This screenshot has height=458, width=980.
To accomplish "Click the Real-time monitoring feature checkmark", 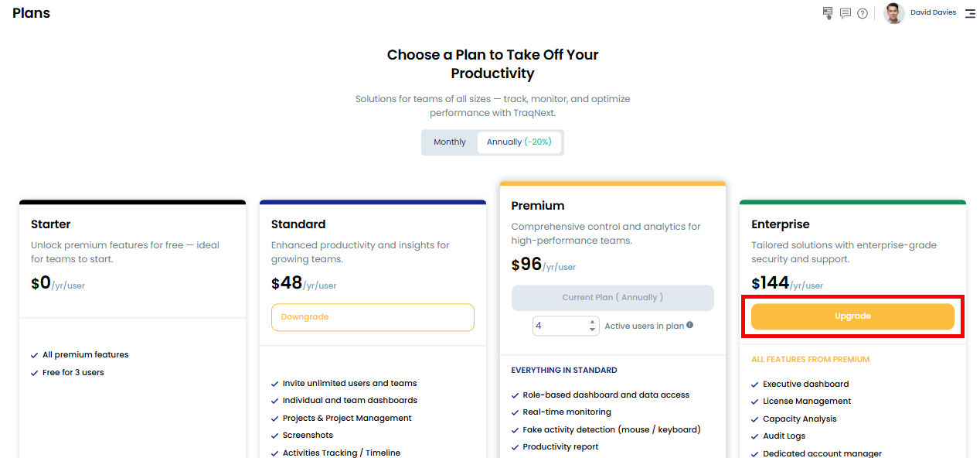I will (x=516, y=412).
